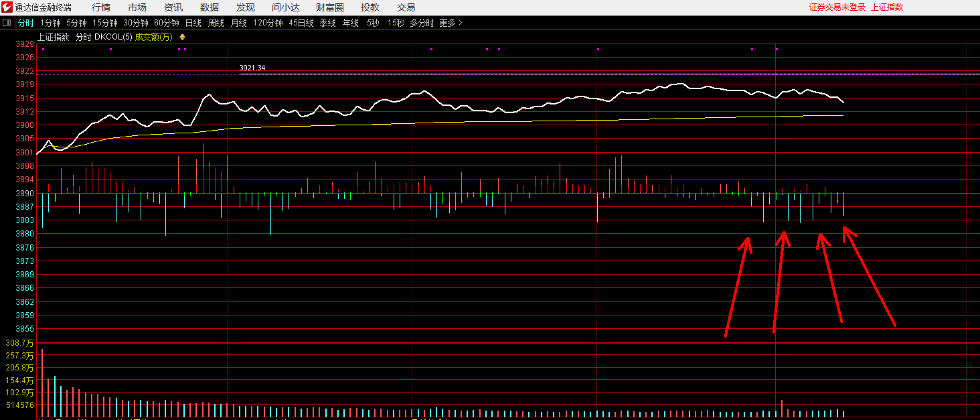Switch to the 60分钟 chart period
Viewport: 980px width, 420px height.
click(x=167, y=23)
